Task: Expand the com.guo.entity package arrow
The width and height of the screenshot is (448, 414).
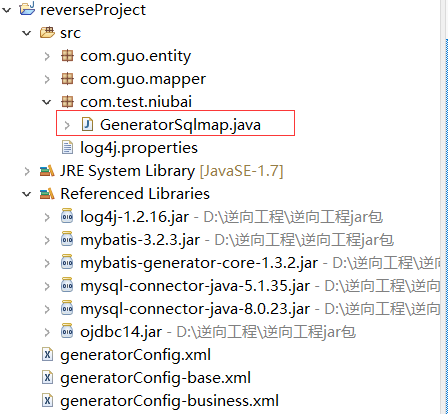Action: [47, 56]
